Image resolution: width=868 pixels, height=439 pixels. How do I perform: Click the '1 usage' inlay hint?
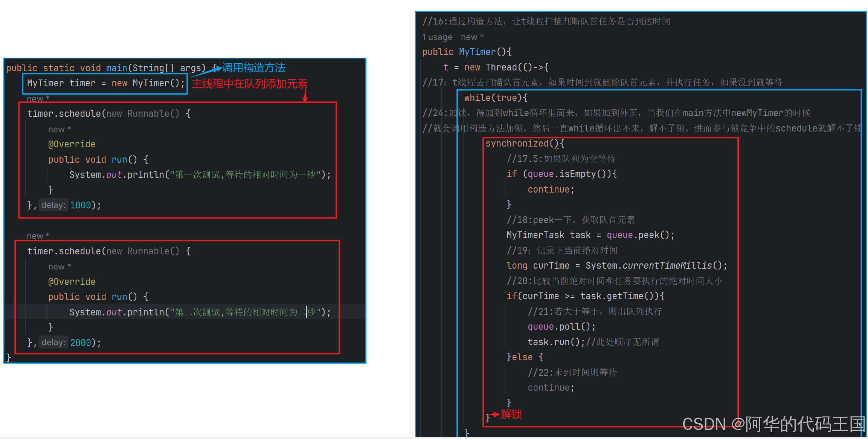tap(437, 37)
